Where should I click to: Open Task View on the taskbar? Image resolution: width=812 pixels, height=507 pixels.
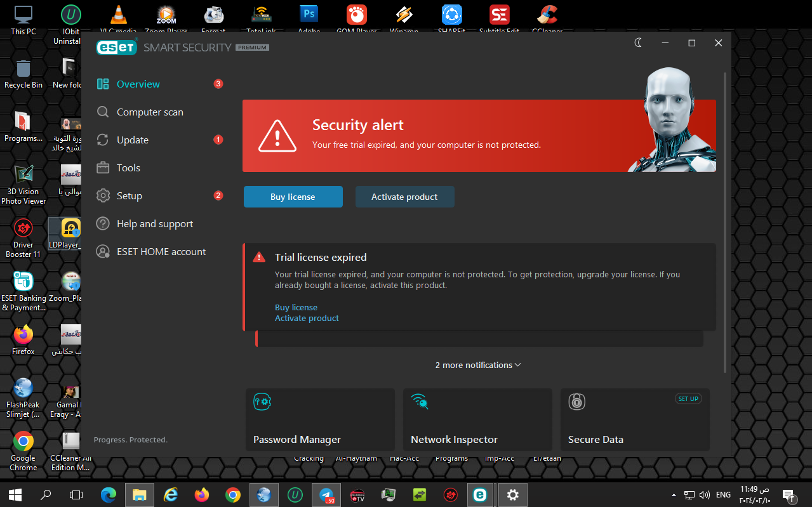pos(76,494)
